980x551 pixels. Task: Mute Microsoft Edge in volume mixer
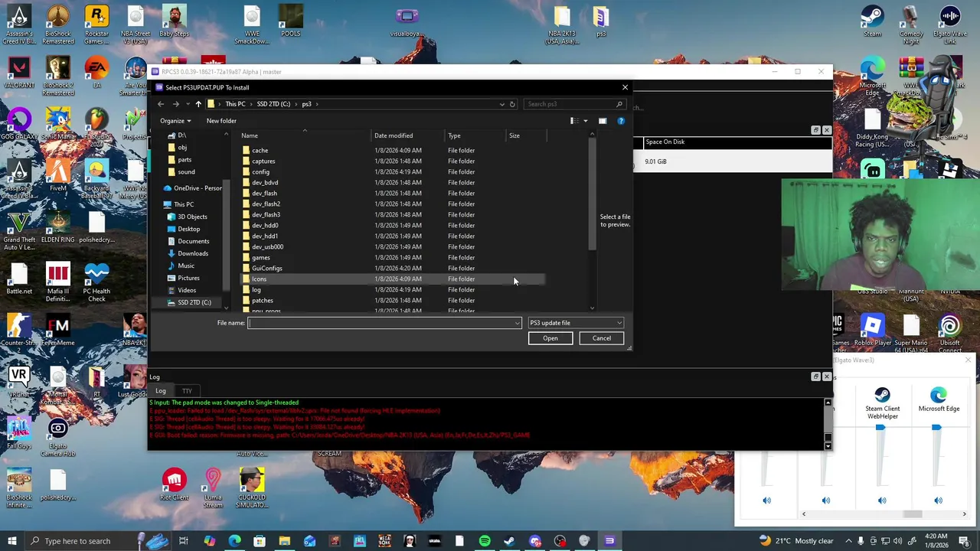pos(939,500)
